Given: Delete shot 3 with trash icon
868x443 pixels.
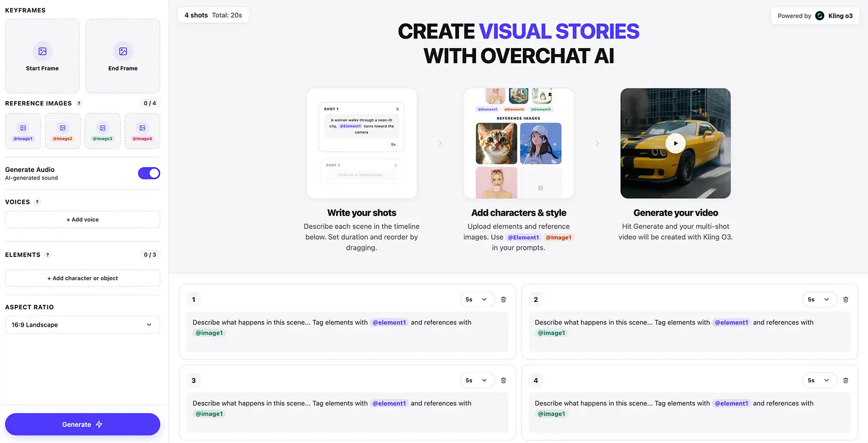Looking at the screenshot, I should click(504, 380).
